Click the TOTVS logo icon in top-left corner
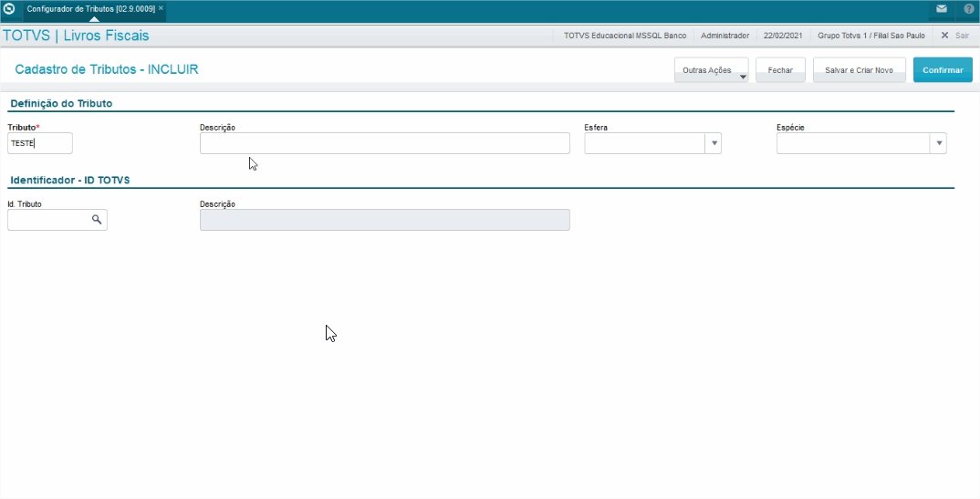Viewport: 980px width, 499px height. [x=9, y=8]
